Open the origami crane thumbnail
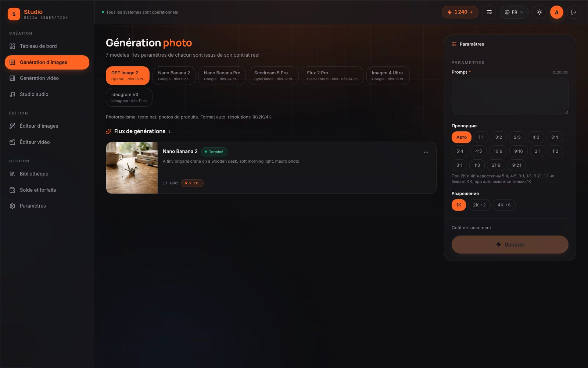 [132, 168]
